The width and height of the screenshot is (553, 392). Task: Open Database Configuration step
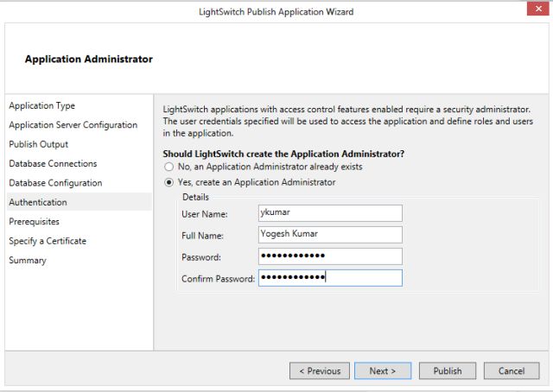[55, 183]
